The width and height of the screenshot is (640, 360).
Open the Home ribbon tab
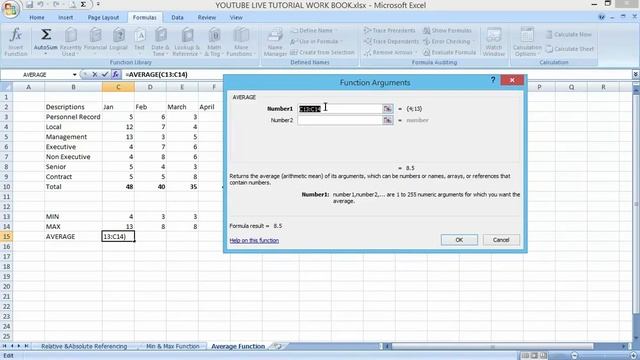[x=37, y=18]
